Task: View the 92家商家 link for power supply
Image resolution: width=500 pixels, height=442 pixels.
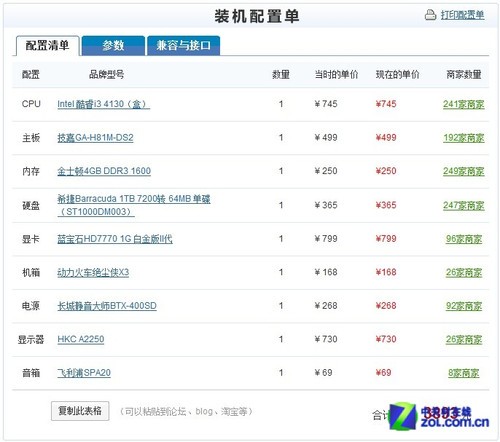Action: (x=464, y=306)
